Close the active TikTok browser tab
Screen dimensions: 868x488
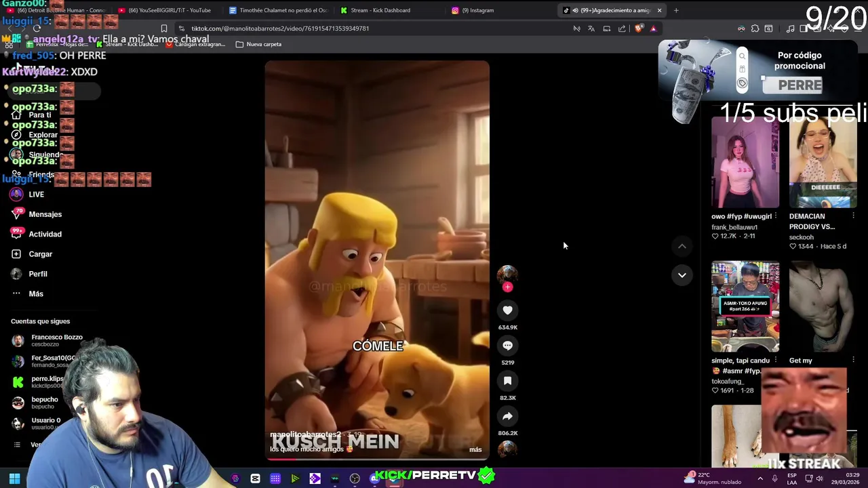click(659, 10)
